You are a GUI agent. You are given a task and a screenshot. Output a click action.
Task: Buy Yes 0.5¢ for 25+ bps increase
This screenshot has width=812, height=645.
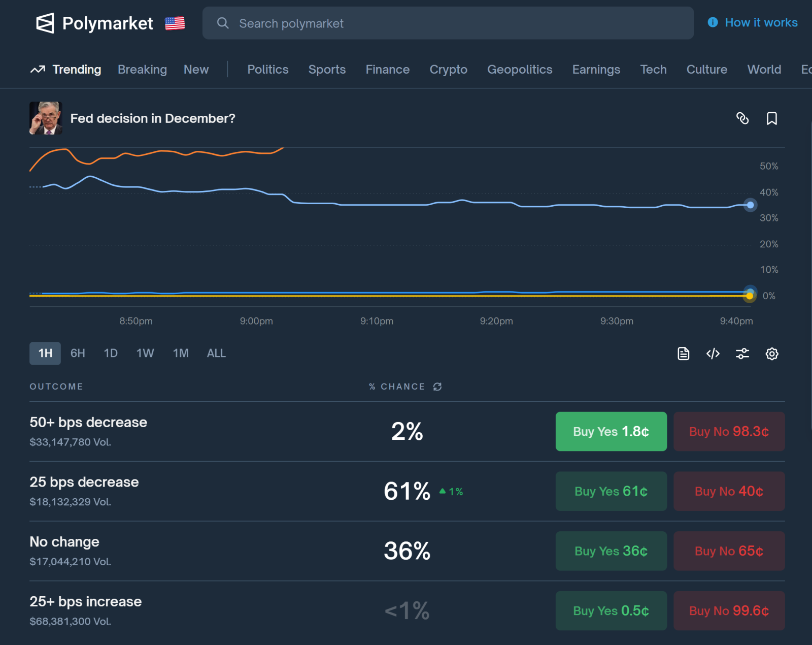coord(611,611)
